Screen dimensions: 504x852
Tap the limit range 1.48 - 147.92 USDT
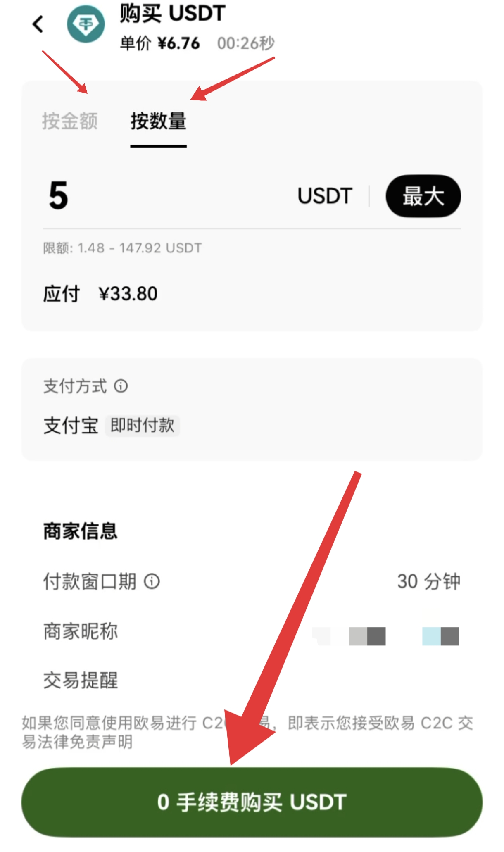coord(123,248)
